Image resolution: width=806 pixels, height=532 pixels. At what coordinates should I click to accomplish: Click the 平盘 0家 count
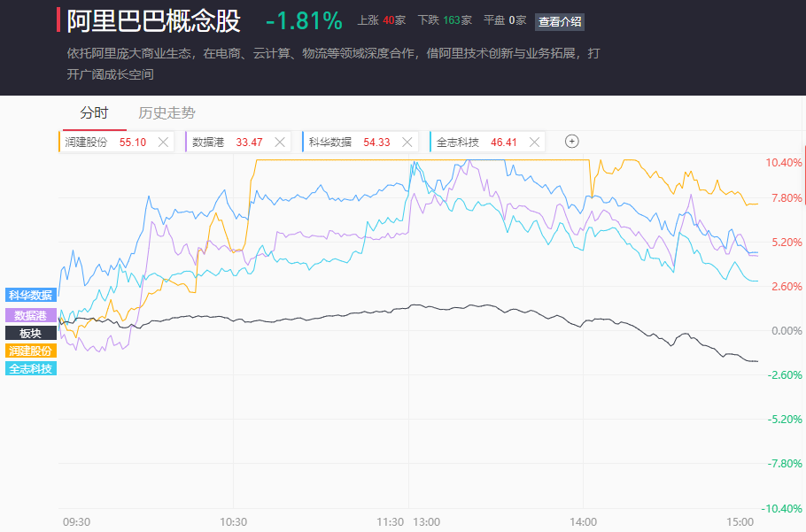[505, 20]
